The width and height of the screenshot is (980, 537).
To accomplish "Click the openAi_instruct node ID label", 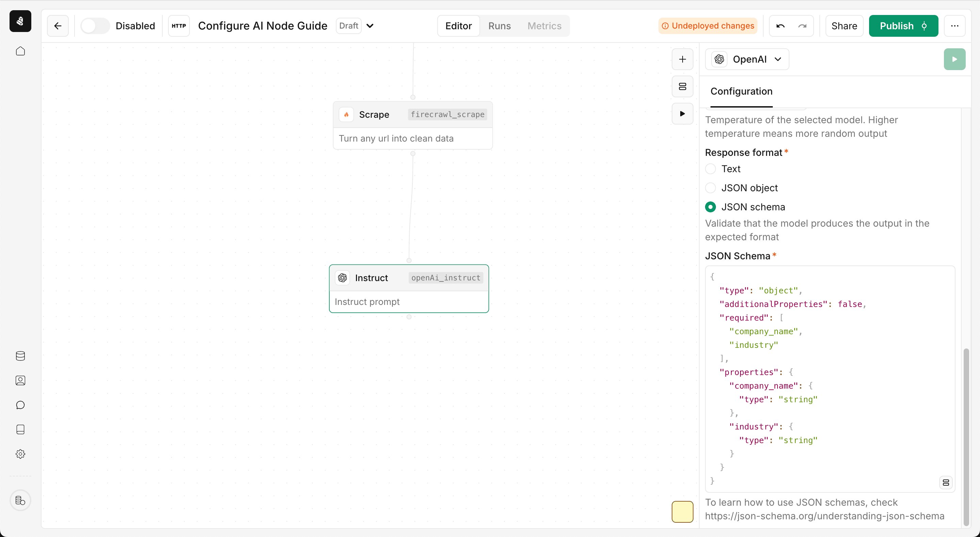I will (445, 278).
